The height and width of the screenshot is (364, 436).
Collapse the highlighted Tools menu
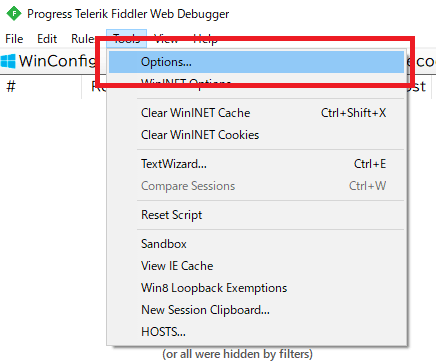[x=126, y=39]
